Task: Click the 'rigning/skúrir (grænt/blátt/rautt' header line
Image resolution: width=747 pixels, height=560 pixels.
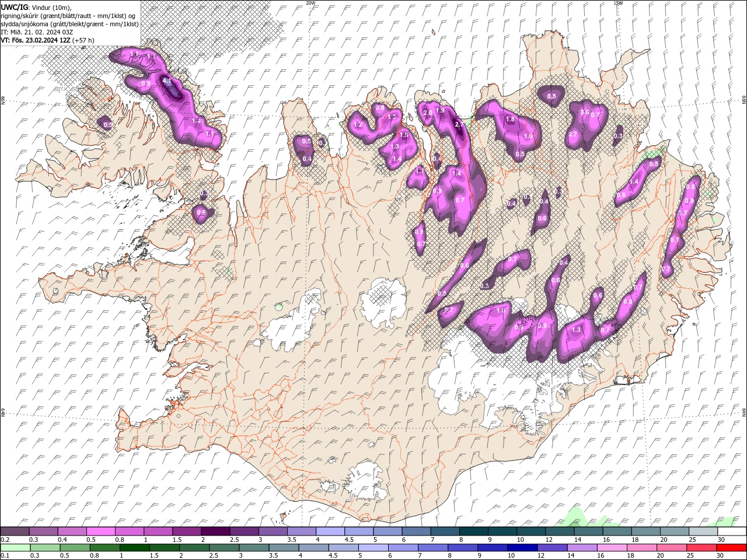Action: tap(68, 16)
